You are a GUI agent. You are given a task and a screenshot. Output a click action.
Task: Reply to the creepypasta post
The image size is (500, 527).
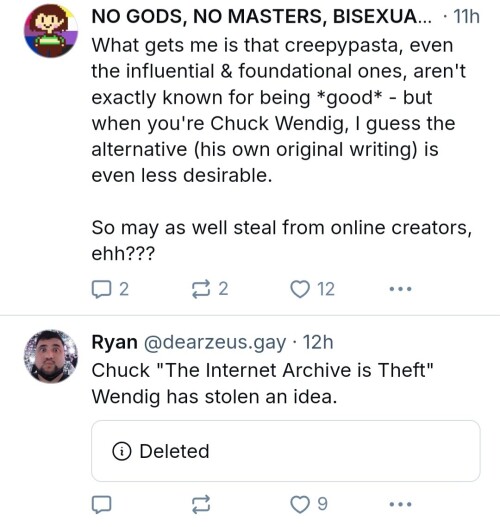tap(110, 289)
